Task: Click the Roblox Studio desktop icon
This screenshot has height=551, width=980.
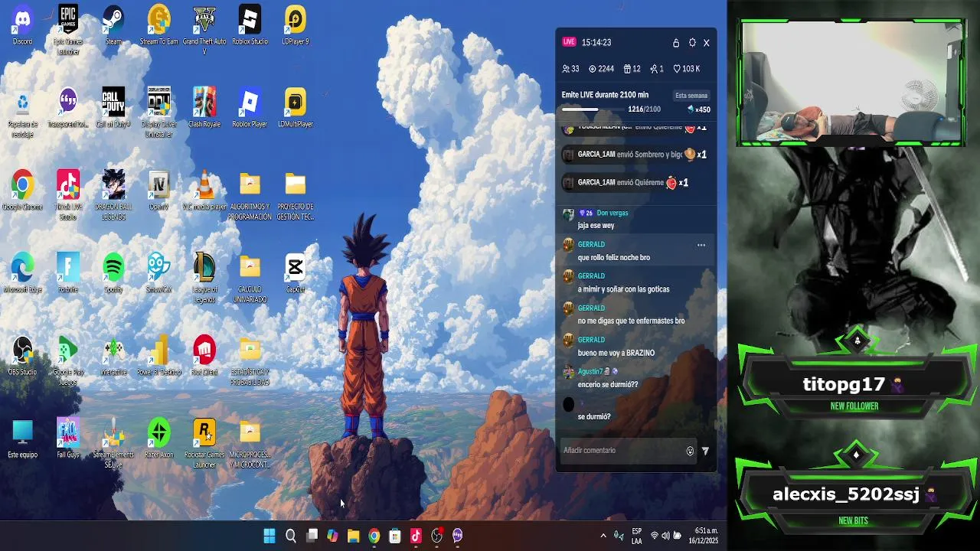Action: coord(250,25)
